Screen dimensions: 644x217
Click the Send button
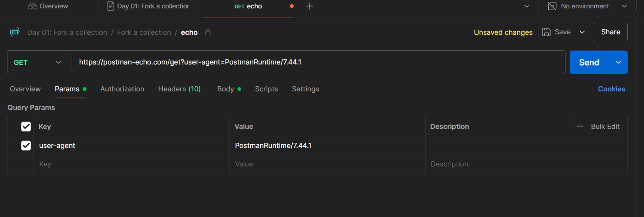click(589, 62)
